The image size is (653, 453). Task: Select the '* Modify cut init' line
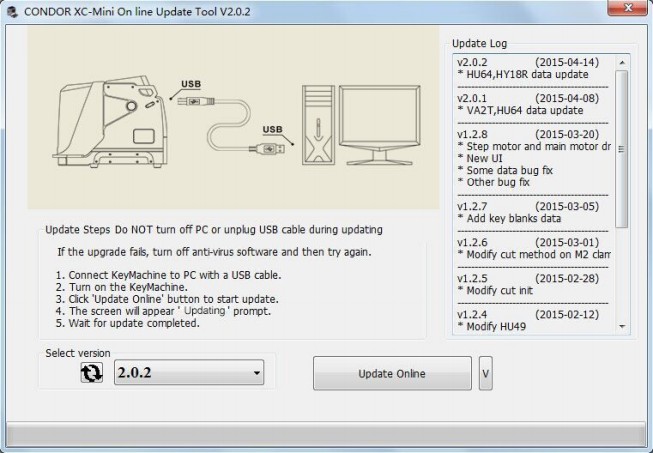point(495,291)
